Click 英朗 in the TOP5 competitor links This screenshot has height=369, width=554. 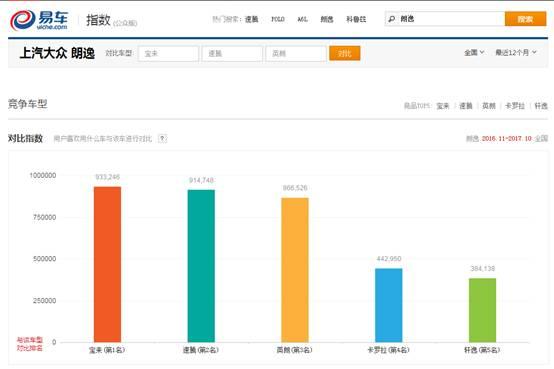click(489, 106)
